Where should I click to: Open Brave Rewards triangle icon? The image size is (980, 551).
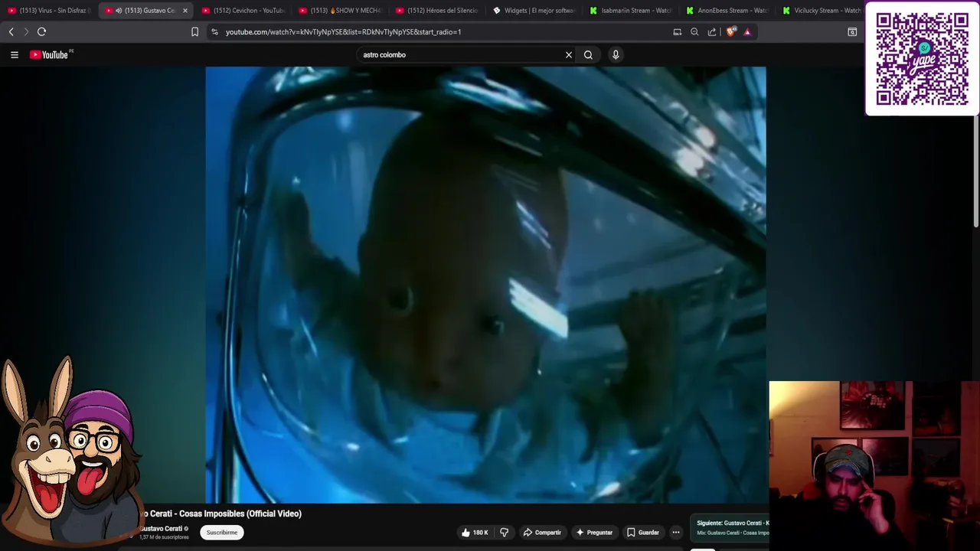pos(747,31)
